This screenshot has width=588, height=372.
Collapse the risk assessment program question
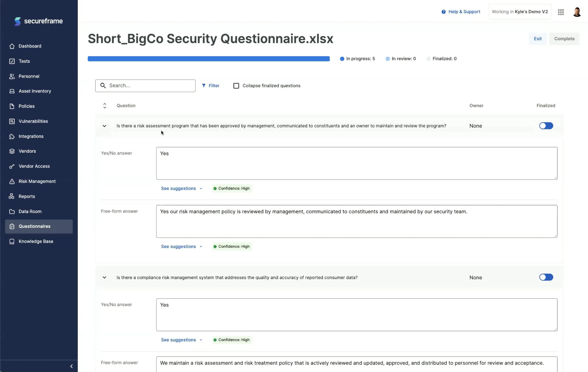tap(104, 126)
